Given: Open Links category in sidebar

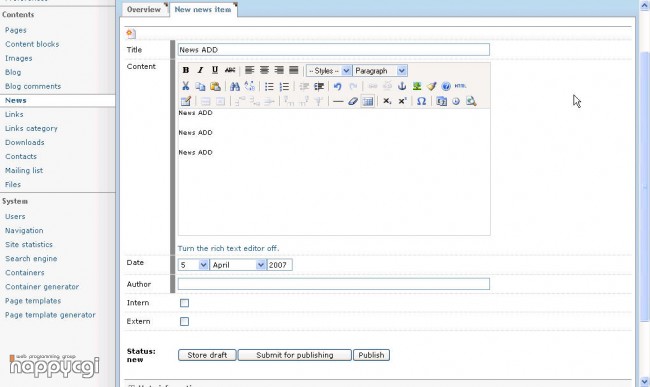Looking at the screenshot, I should point(31,128).
